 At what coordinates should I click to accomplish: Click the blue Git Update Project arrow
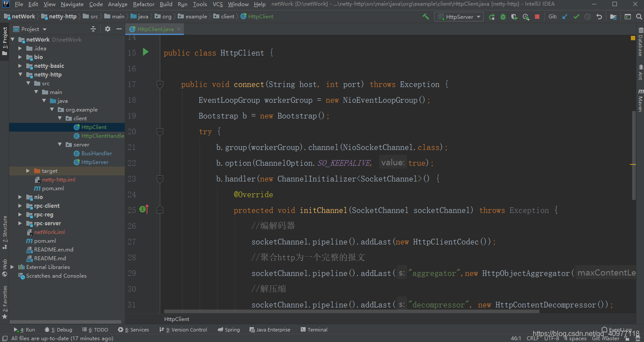tap(565, 17)
